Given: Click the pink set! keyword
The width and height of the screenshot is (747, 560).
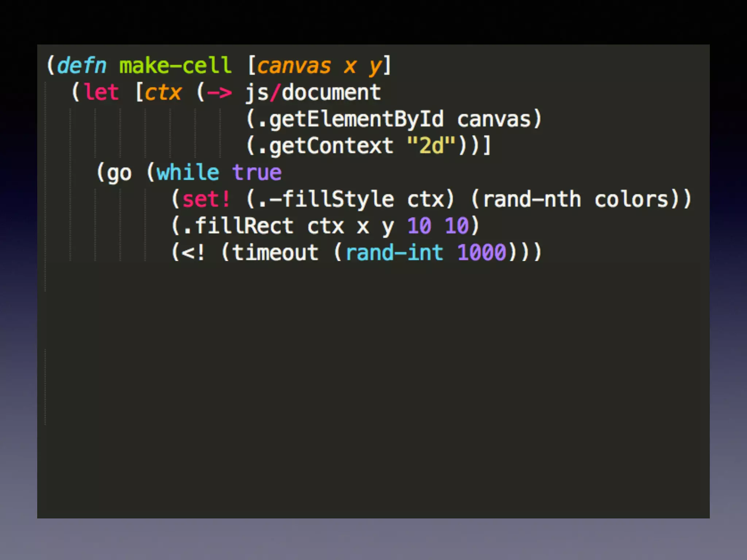Looking at the screenshot, I should pyautogui.click(x=206, y=199).
